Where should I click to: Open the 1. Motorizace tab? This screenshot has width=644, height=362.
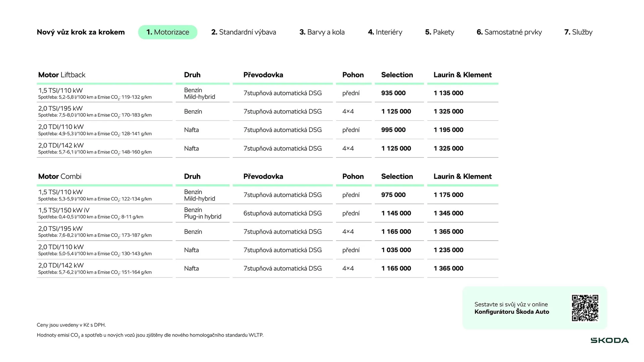168,32
